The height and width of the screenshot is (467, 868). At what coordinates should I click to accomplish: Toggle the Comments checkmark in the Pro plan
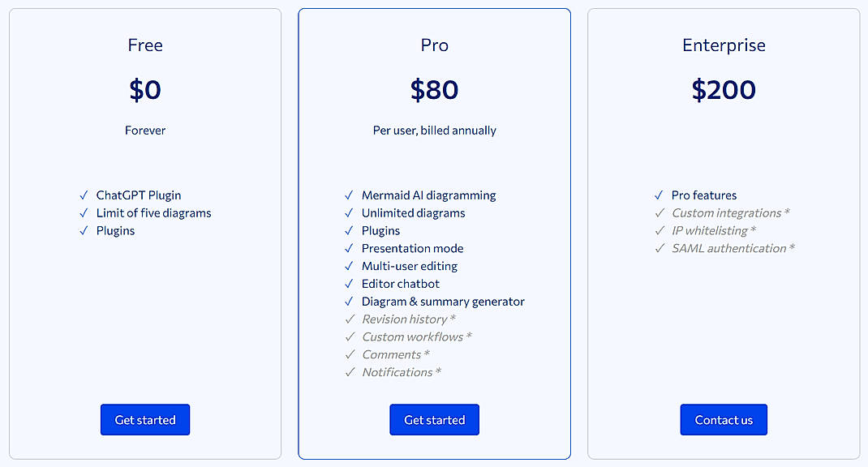pyautogui.click(x=348, y=354)
